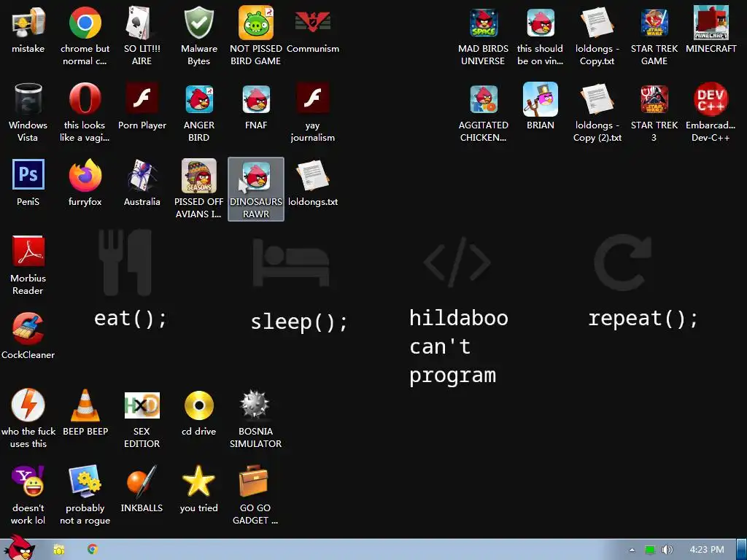
Task: Open 'NOT PISSED BIRD GAME' green pig icon
Action: tap(256, 23)
